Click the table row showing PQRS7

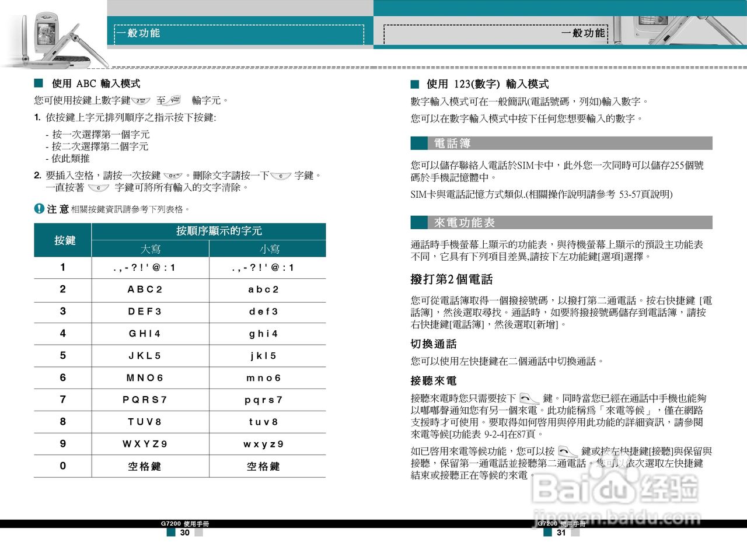pos(145,400)
